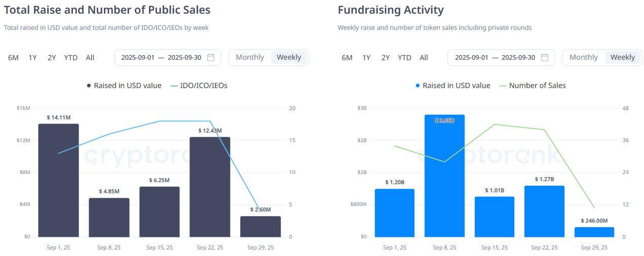Image resolution: width=644 pixels, height=256 pixels.
Task: Open calendar icon in left date range
Action: (211, 58)
